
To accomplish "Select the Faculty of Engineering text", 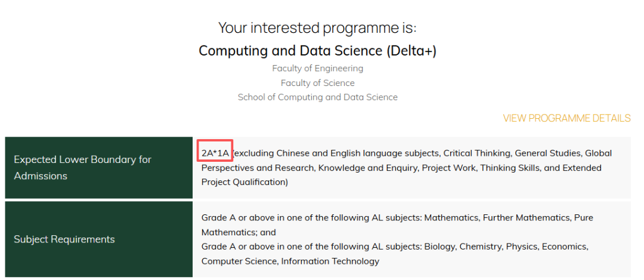I will tap(317, 69).
